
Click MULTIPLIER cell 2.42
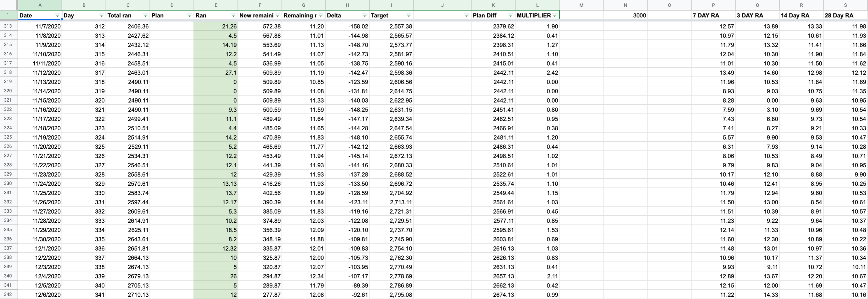pos(537,72)
